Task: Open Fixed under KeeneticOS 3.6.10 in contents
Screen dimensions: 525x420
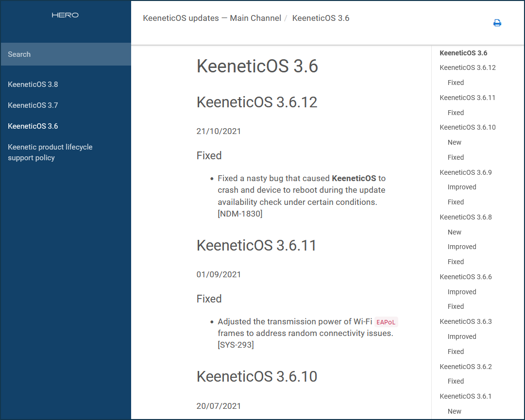Action: click(456, 157)
